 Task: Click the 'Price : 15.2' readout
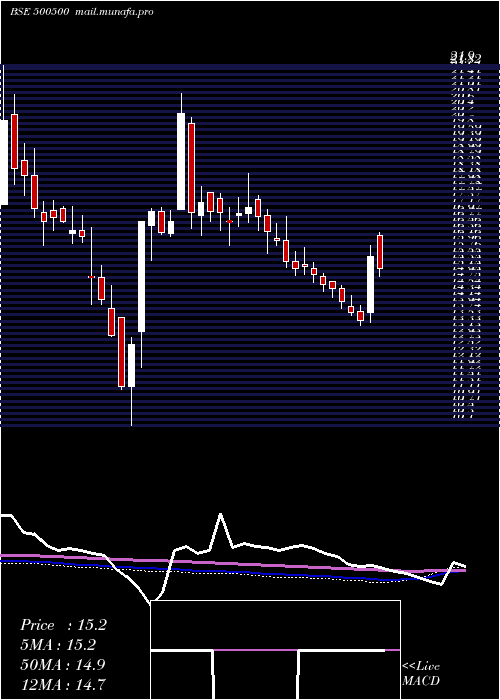tap(63, 625)
